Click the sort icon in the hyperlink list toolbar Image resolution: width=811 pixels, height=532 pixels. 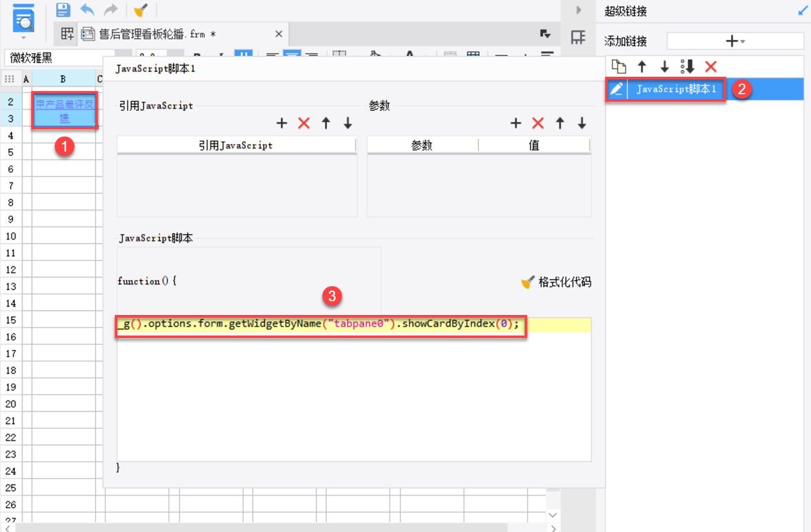click(x=687, y=67)
